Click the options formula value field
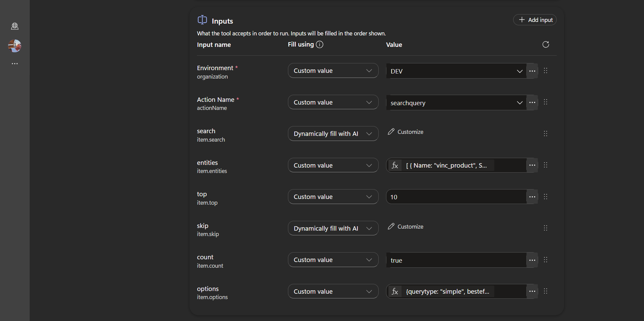 456,291
